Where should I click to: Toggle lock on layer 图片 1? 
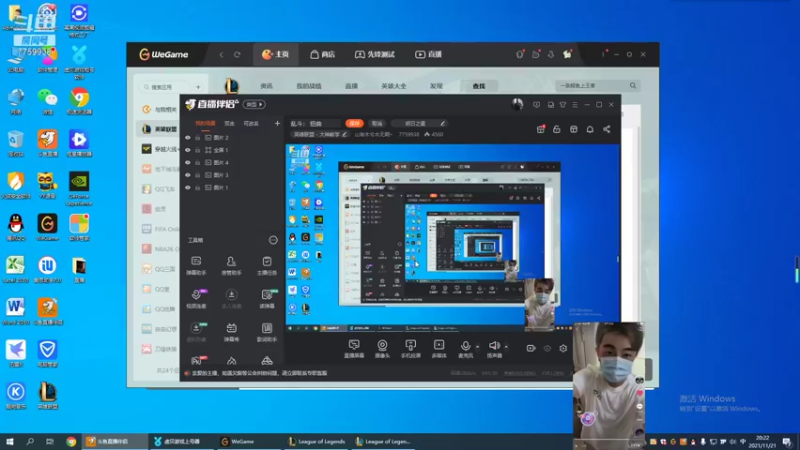tap(197, 188)
